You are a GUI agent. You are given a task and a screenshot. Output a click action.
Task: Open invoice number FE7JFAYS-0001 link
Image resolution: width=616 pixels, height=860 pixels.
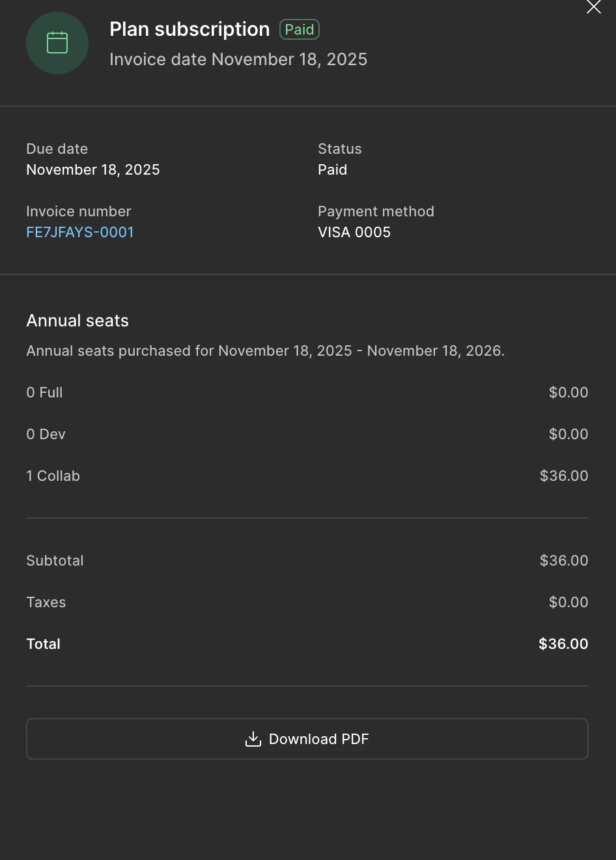80,232
